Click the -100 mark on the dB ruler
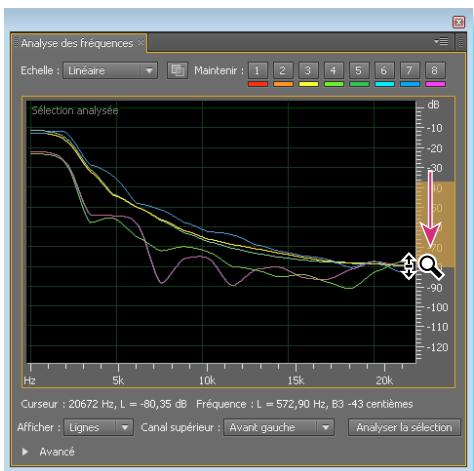Image resolution: width=474 pixels, height=471 pixels. (437, 307)
